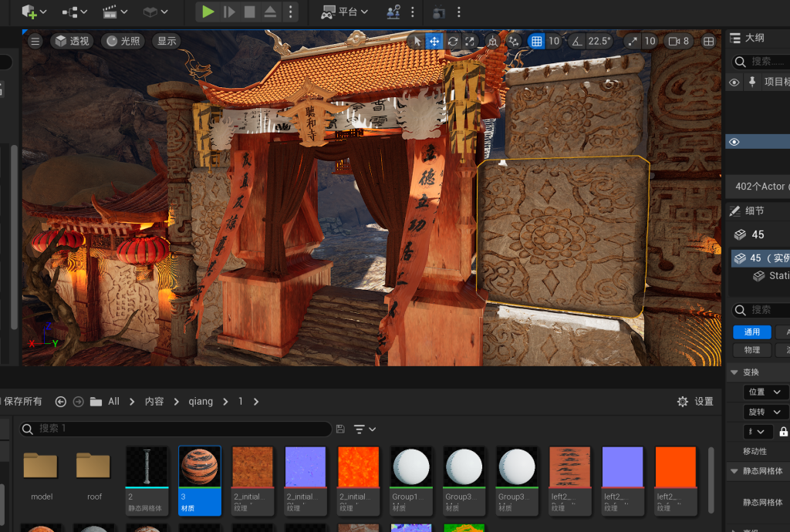Click the camera speed icon
Screen dimensions: 790x532
[674, 42]
